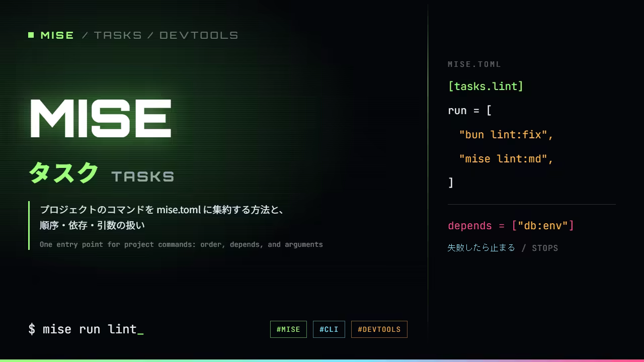Click the green square breadcrumb marker
Viewport: 644px width, 362px height.
(31, 35)
